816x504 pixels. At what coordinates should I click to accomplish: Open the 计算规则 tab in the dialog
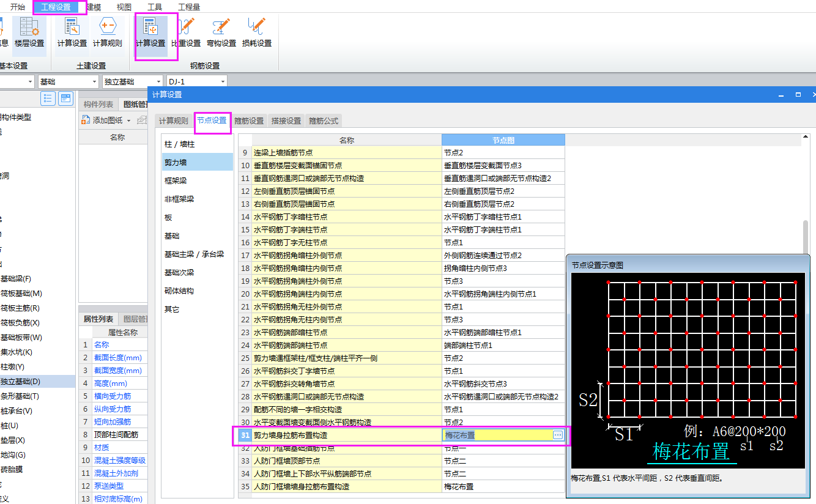pyautogui.click(x=174, y=120)
